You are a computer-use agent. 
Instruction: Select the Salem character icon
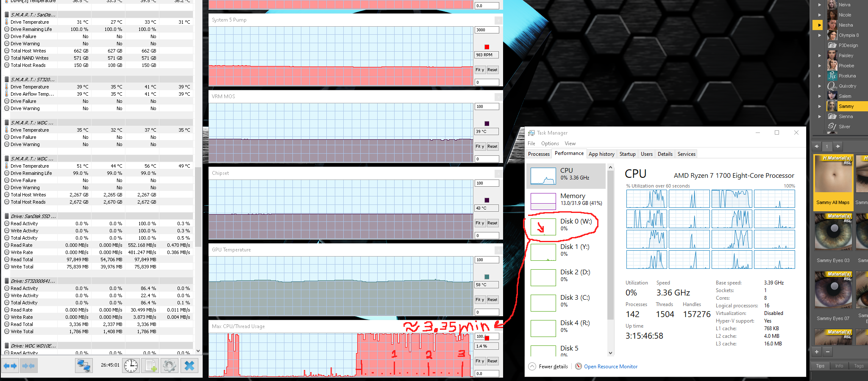(x=832, y=96)
